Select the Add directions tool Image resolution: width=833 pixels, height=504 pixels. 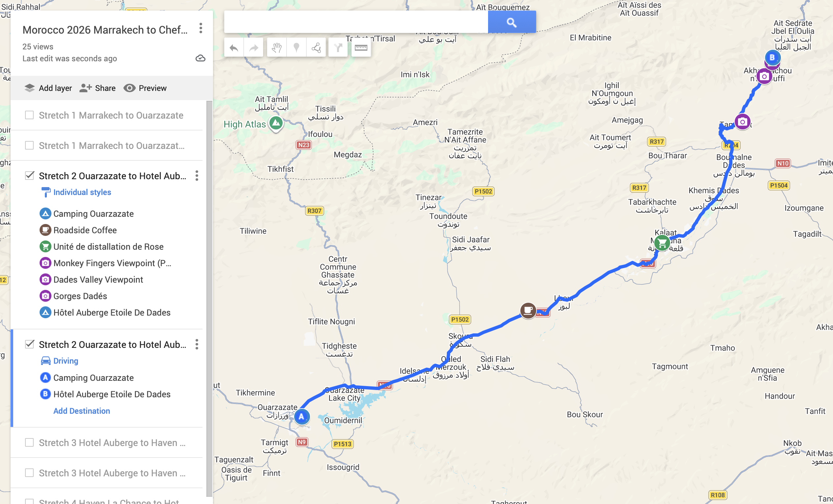[338, 48]
